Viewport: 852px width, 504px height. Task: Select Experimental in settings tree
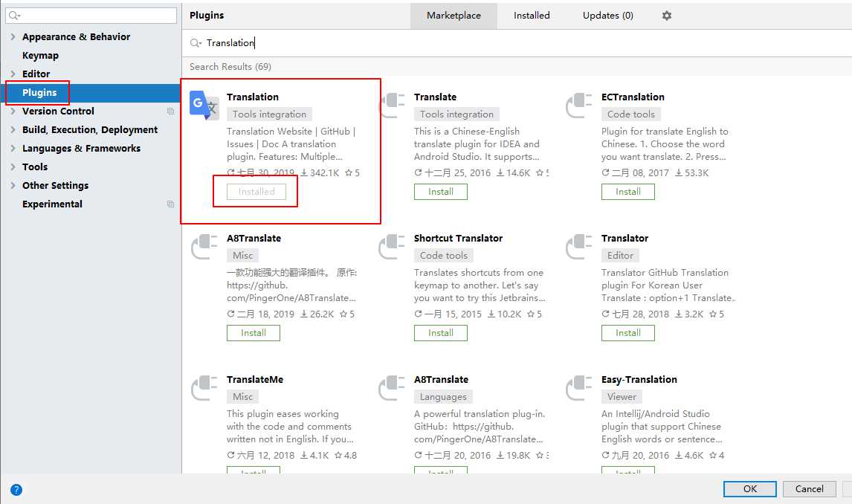52,204
